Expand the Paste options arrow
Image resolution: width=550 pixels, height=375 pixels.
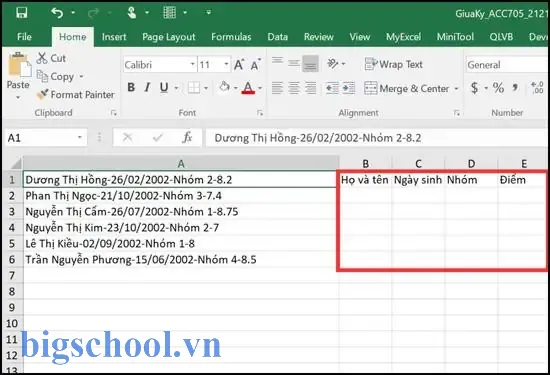point(18,97)
